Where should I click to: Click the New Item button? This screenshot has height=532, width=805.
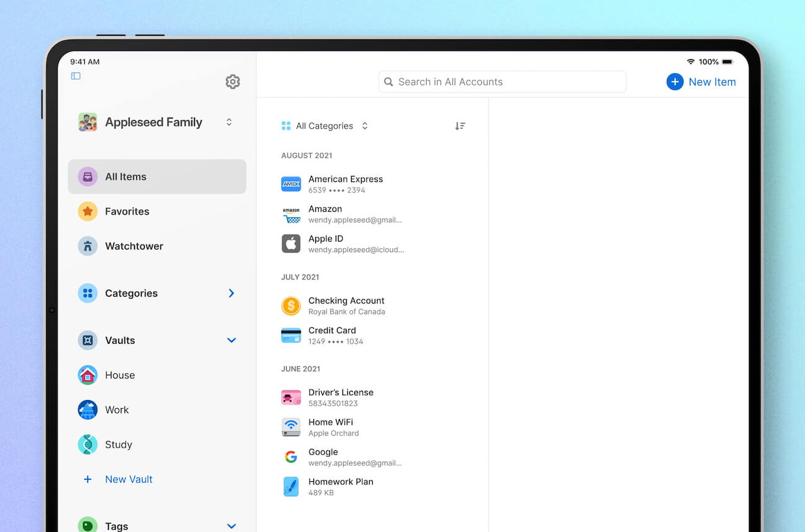[x=701, y=81]
